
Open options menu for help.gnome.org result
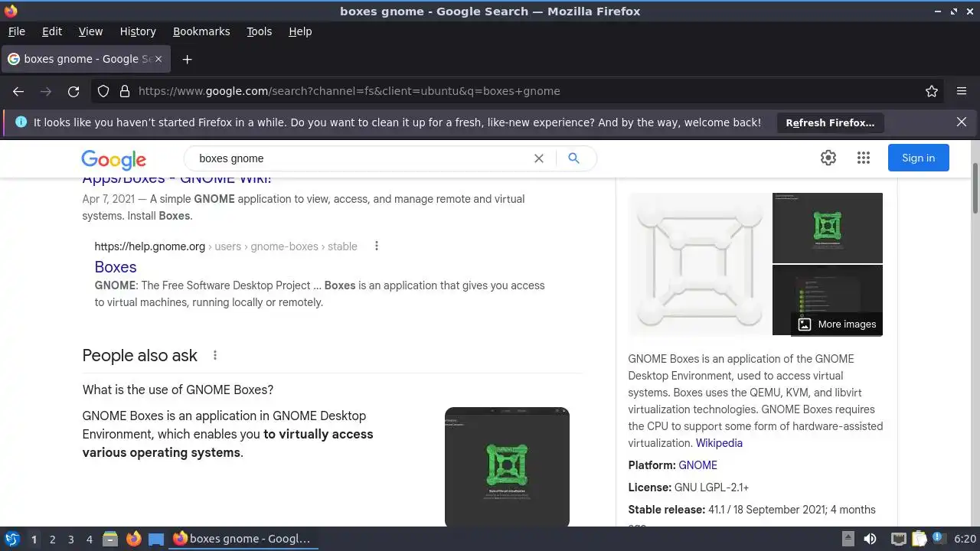tap(376, 246)
